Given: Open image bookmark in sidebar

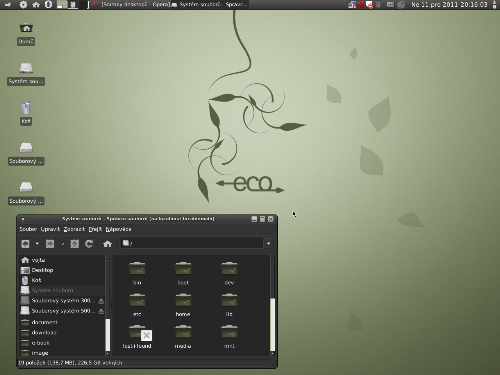Looking at the screenshot, I should coord(62,353).
